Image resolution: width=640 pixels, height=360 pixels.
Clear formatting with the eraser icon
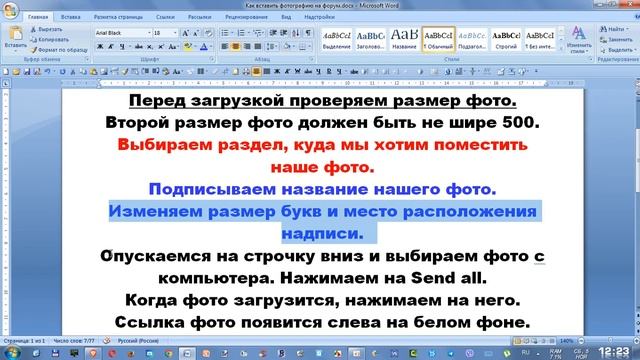point(208,33)
